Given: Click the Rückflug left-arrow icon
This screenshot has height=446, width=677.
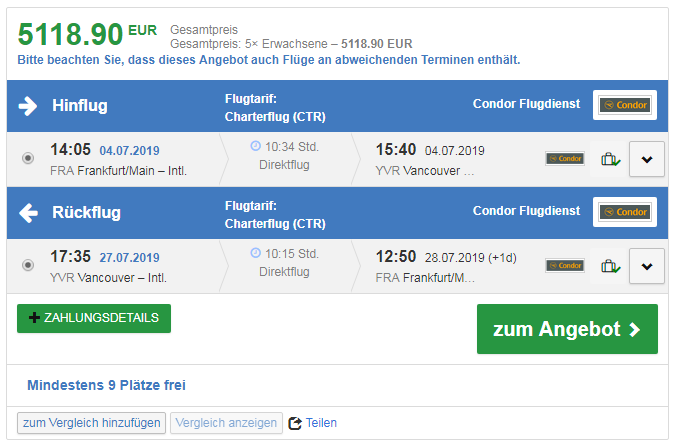Looking at the screenshot, I should (x=29, y=213).
